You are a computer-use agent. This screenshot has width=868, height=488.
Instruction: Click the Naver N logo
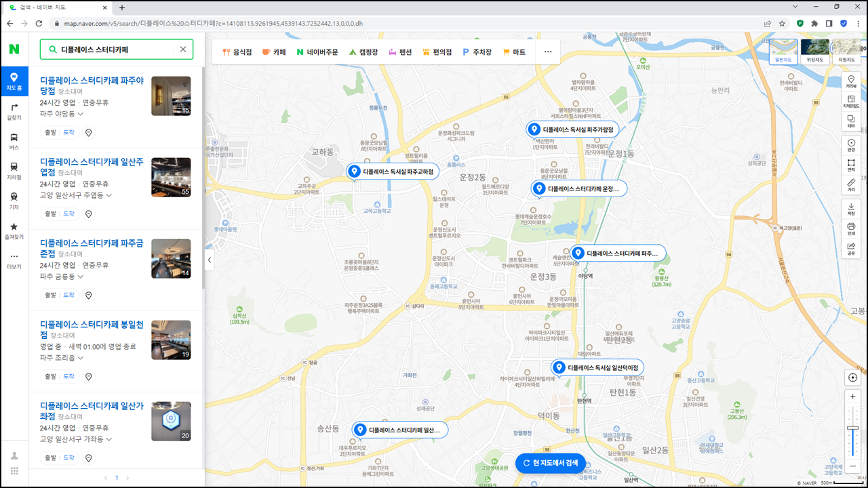click(x=14, y=49)
